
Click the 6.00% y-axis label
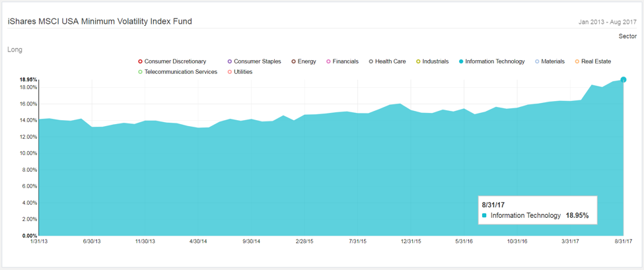coord(30,186)
